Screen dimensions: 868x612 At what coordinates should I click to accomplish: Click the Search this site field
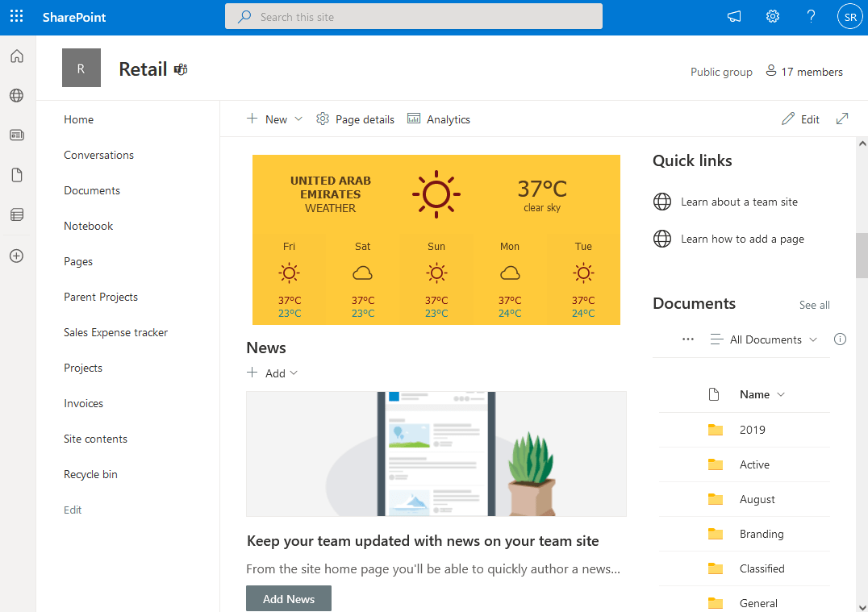click(x=413, y=16)
